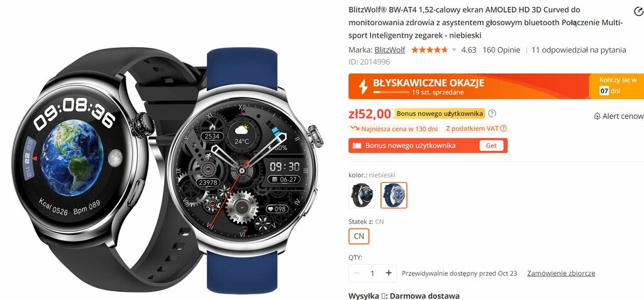The image size is (644, 300).
Task: Click the info icon beside Z podatkiem VAT
Action: [x=504, y=129]
